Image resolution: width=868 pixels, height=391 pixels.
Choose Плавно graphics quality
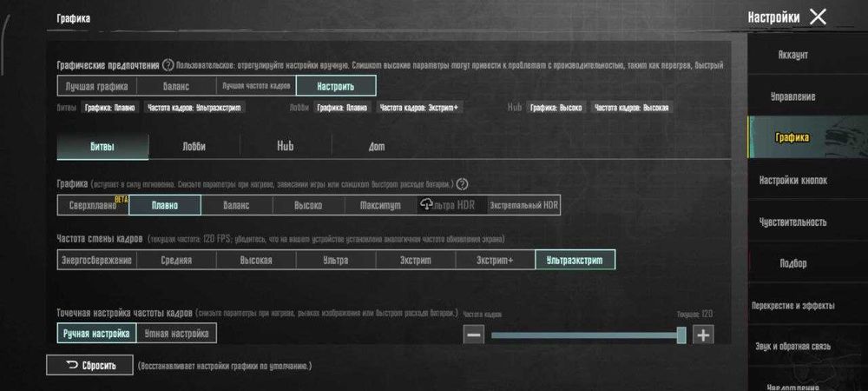165,205
